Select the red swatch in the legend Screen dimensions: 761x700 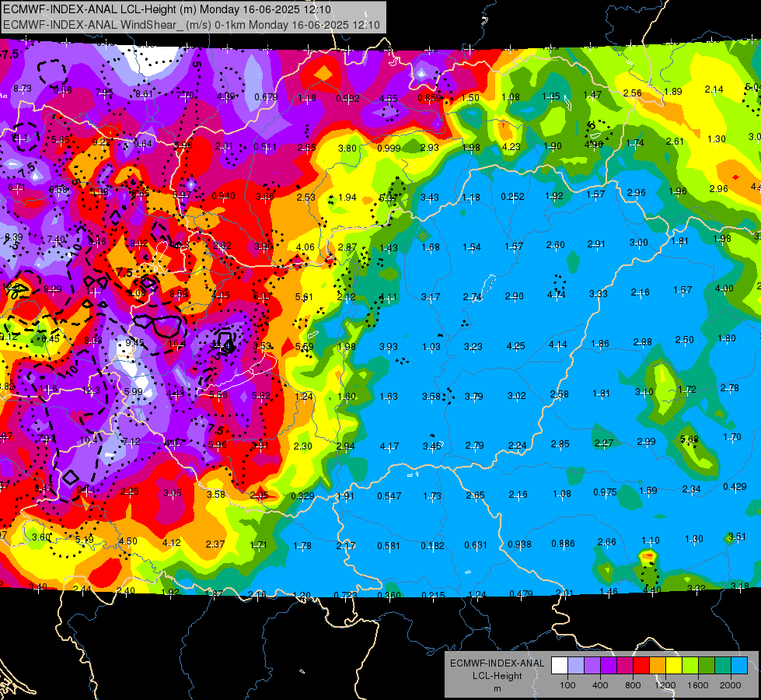pos(641,666)
